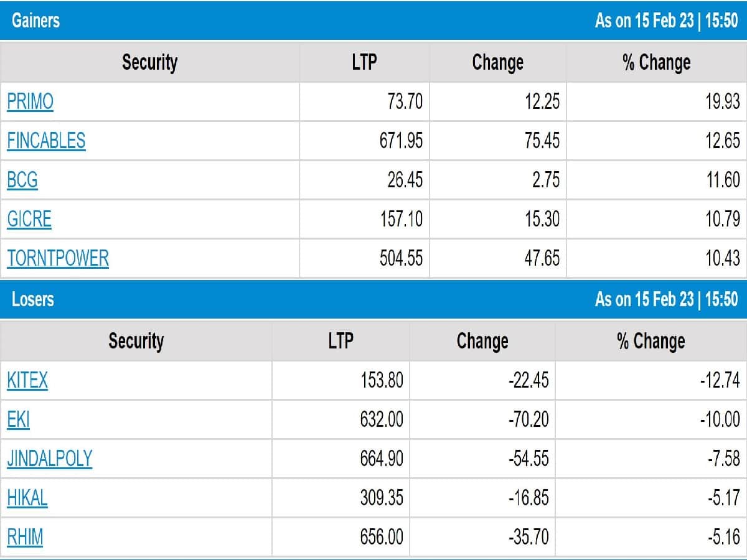Open the PRIMO stock details link
The height and width of the screenshot is (560, 747).
tap(28, 101)
